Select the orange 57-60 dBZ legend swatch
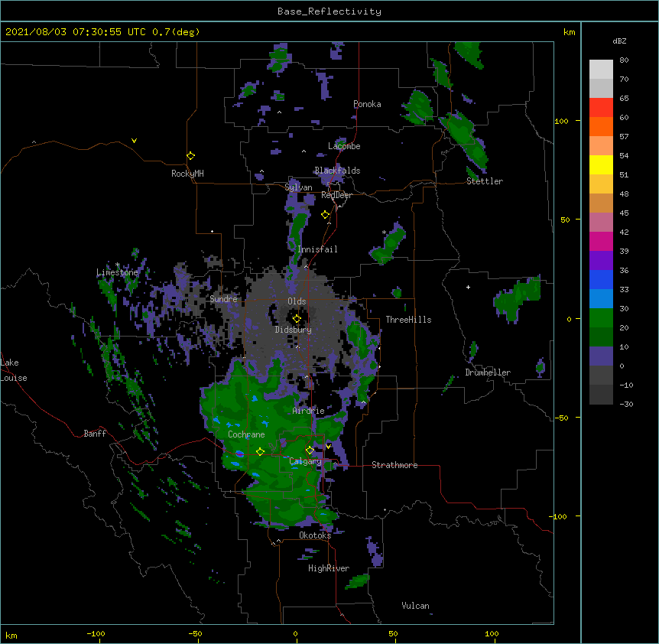This screenshot has width=659, height=644. click(x=601, y=126)
